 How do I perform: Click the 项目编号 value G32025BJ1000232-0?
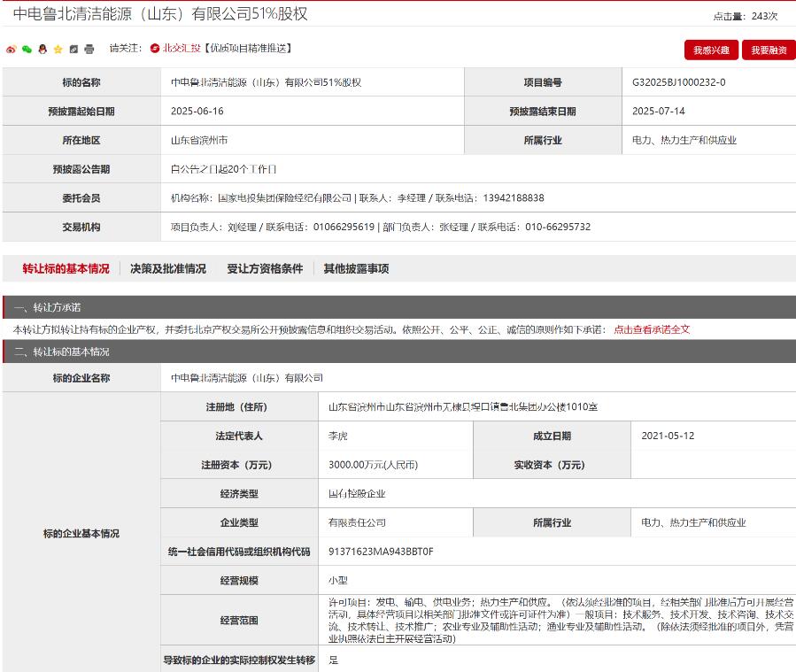point(679,81)
